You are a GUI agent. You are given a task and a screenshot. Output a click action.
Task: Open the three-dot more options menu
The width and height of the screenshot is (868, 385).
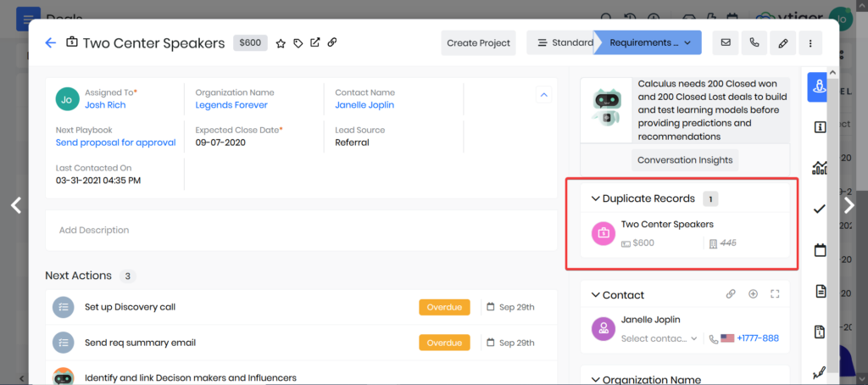(810, 42)
